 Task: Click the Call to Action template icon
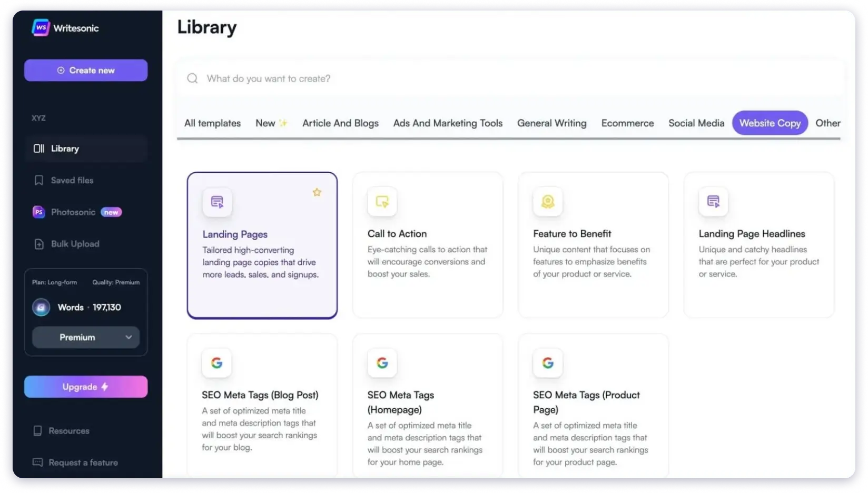[x=382, y=202]
